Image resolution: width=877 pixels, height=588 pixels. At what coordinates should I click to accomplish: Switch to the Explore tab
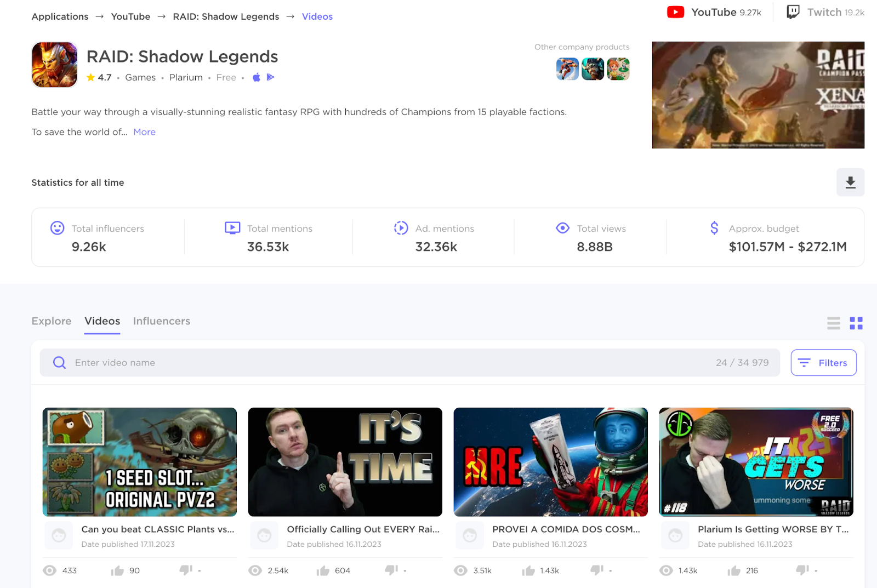tap(51, 321)
